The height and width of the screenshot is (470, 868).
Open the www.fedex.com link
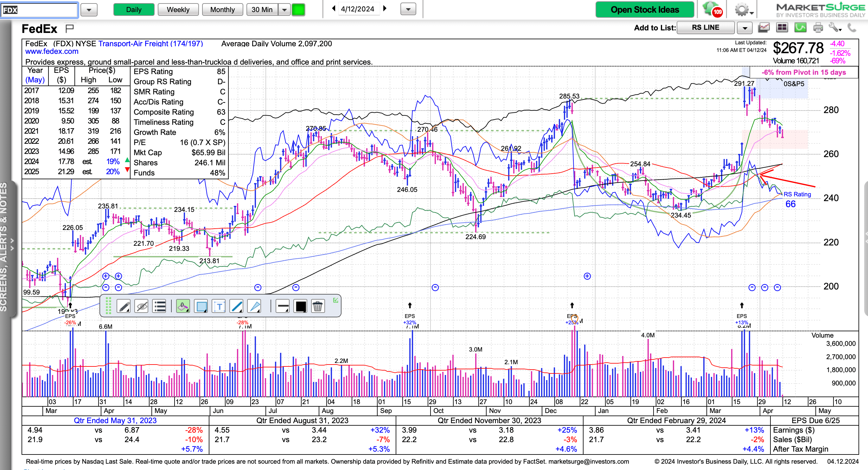pyautogui.click(x=52, y=52)
